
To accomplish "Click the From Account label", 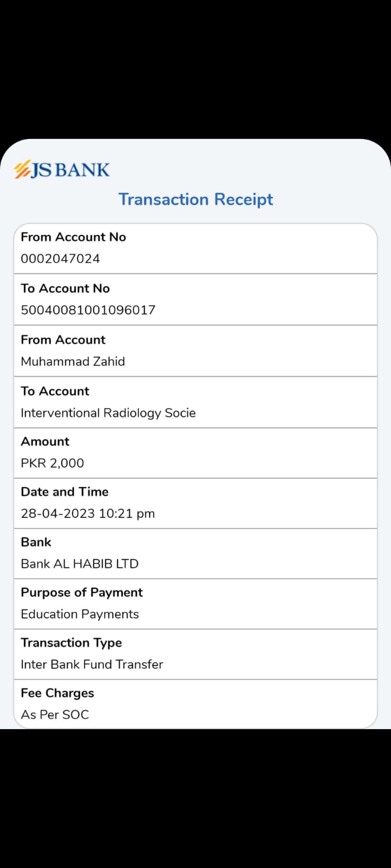I will click(63, 340).
